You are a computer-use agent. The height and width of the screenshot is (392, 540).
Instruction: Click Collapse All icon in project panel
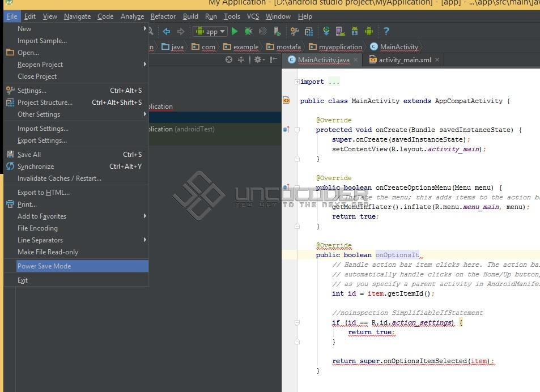[241, 59]
